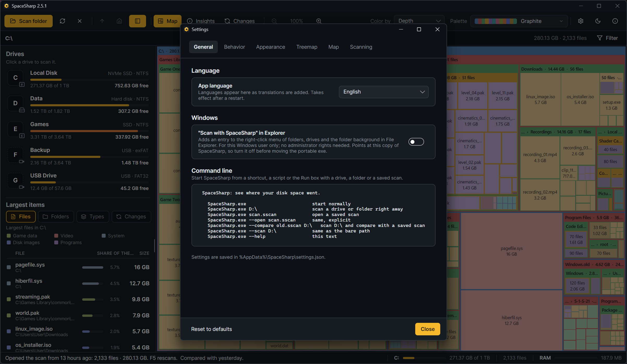Toggle the Programs legend filter
627x364 pixels.
[68, 243]
